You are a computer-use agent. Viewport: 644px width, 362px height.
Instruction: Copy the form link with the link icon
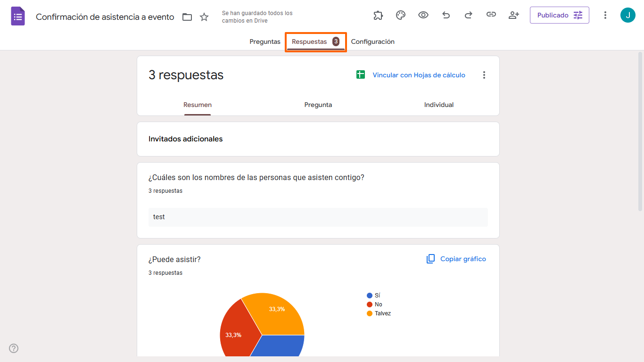click(x=491, y=15)
